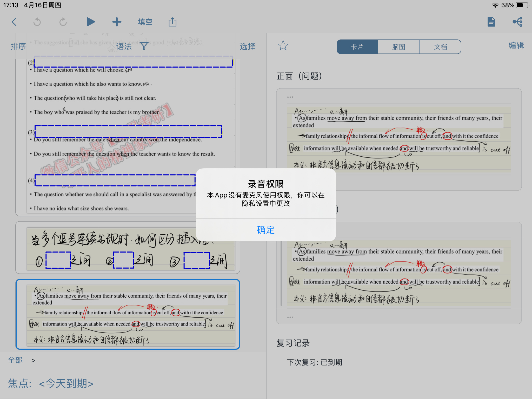Reveal the third blank before 之间 labeled ③

point(197,260)
